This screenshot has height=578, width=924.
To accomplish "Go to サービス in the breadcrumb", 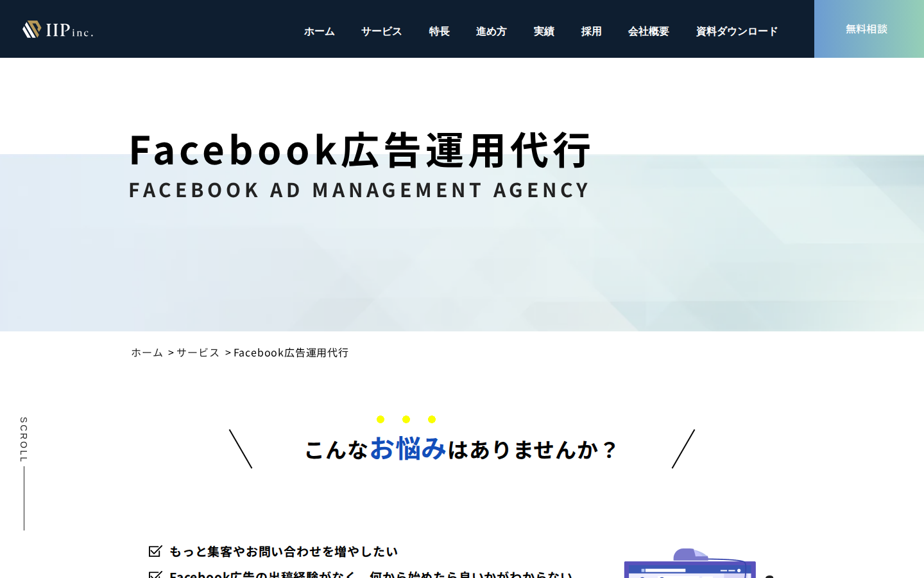I will [198, 353].
